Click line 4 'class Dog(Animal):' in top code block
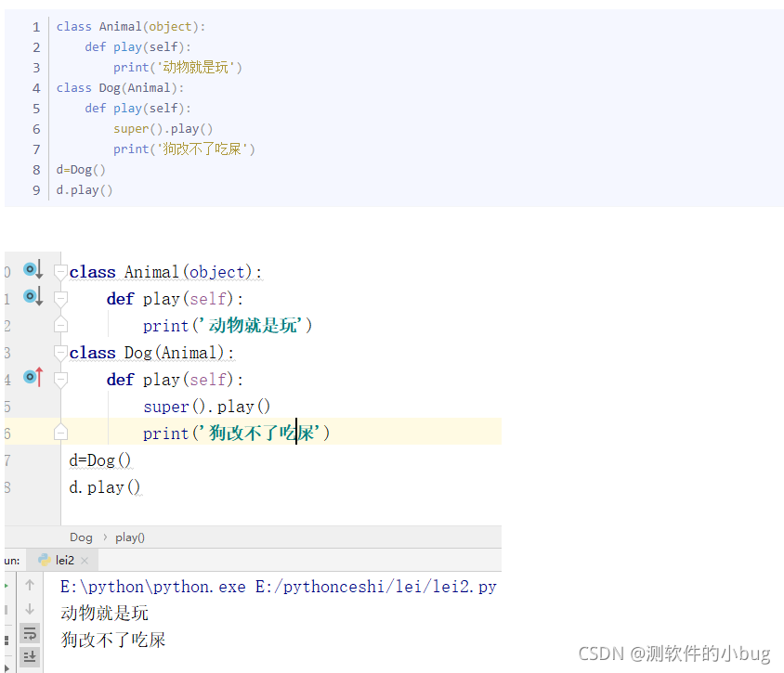This screenshot has width=784, height=673. point(120,88)
